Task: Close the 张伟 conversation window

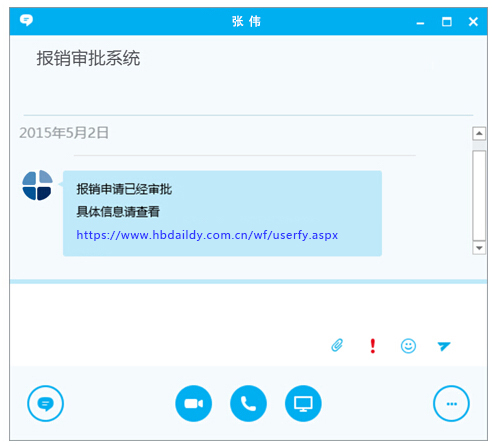Action: (473, 22)
